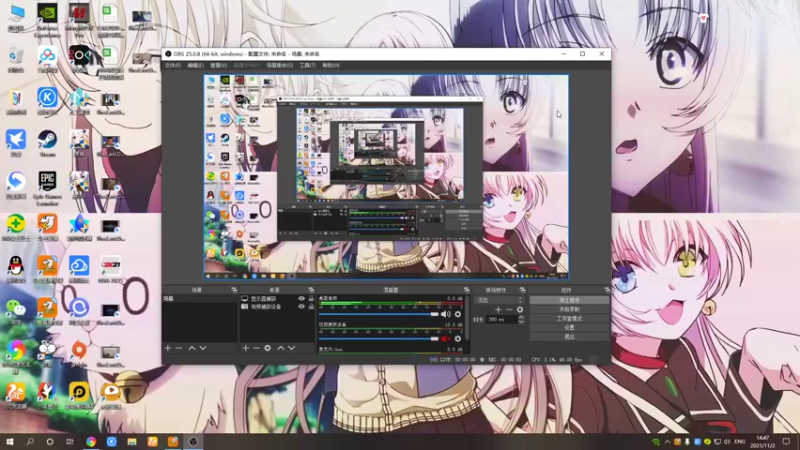
Task: Toggle the lock on the video capture device source
Action: tap(311, 307)
